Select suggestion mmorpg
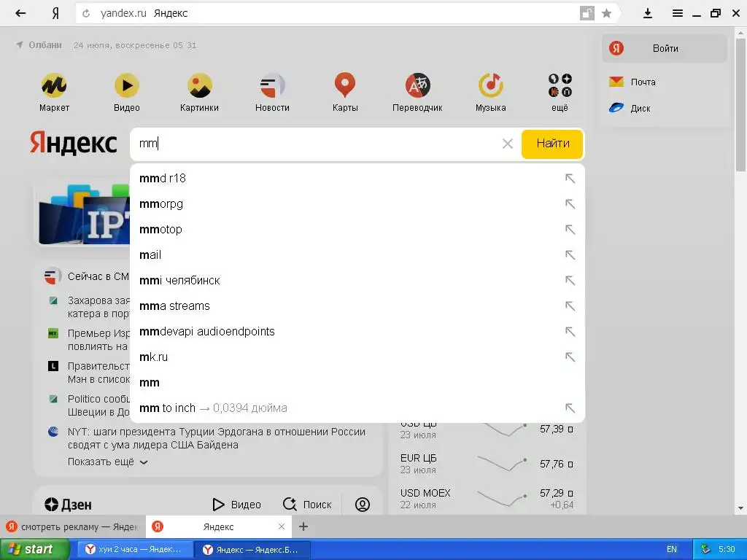Viewport: 747px width, 560px height. [x=357, y=204]
